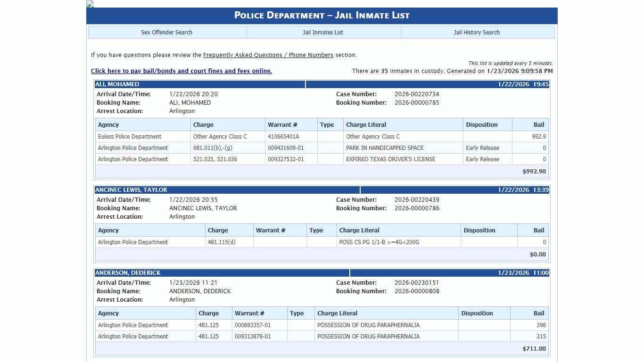Click the Euless Police Department agency cell
Screen dimensions: 644x362
pyautogui.click(x=130, y=137)
